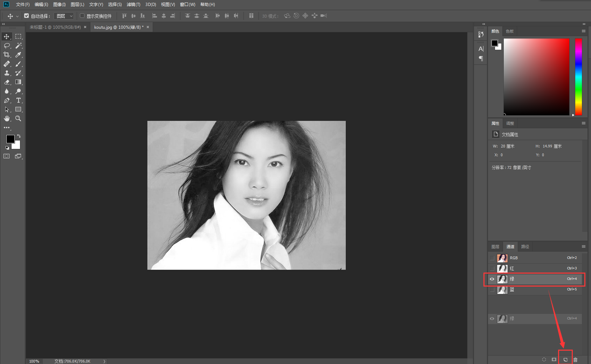Select the Gradient tool
591x364 pixels.
point(19,82)
